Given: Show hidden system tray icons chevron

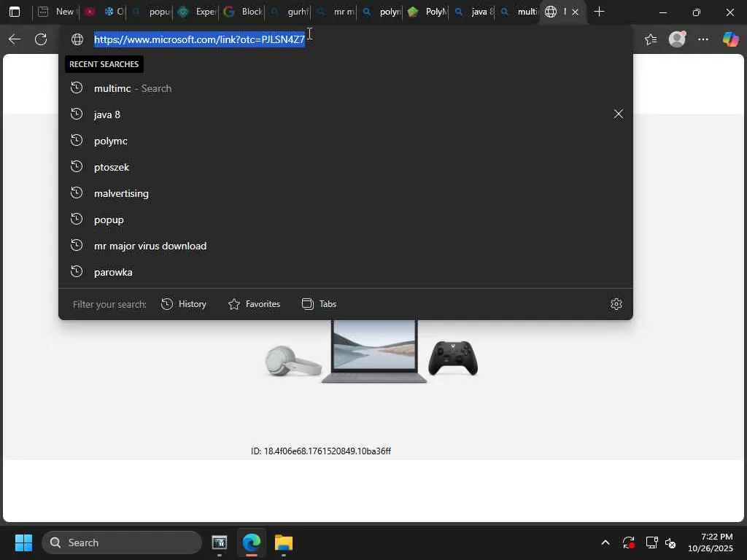Looking at the screenshot, I should tap(605, 542).
